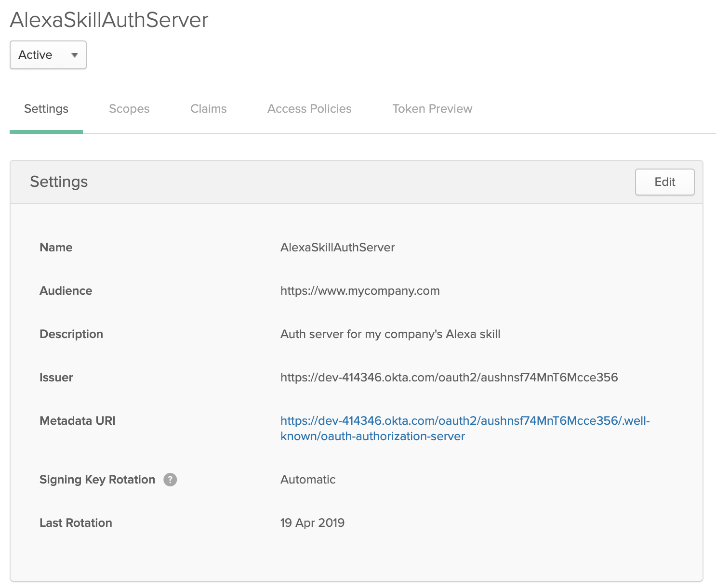Click the Issuer field label

56,378
